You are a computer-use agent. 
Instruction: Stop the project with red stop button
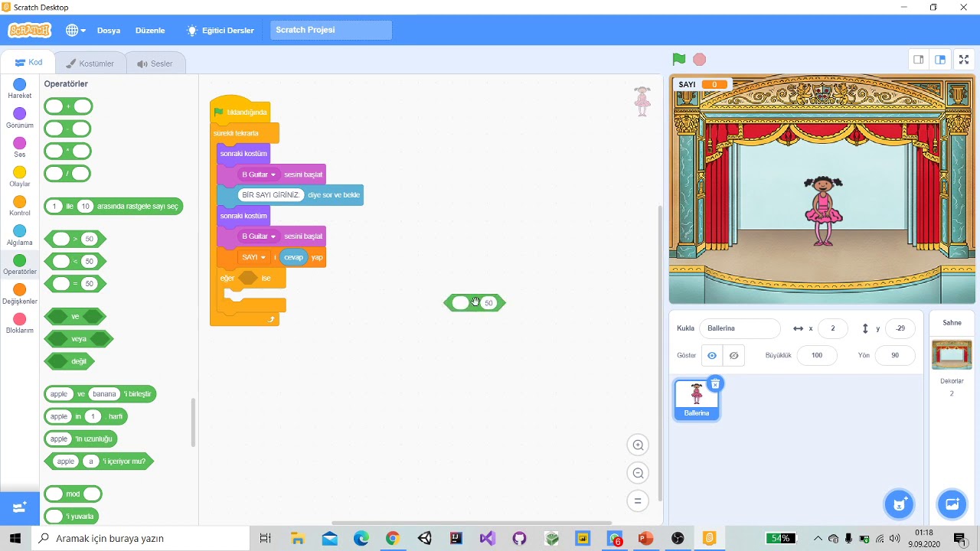(x=699, y=59)
